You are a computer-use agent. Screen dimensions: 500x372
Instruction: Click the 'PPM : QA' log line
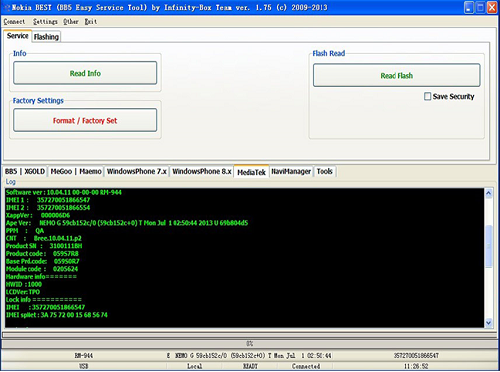[25, 231]
